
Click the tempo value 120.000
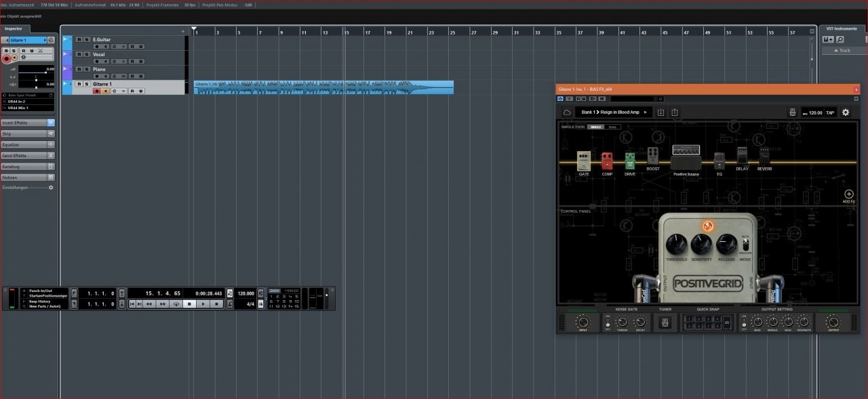(245, 293)
